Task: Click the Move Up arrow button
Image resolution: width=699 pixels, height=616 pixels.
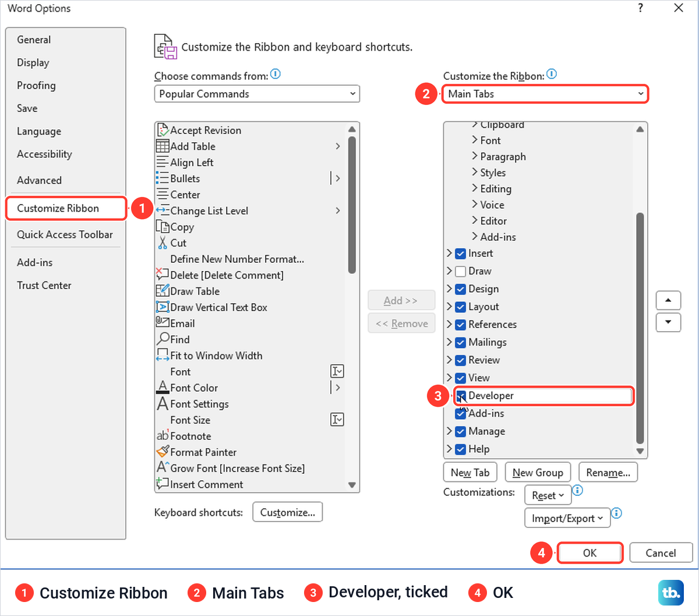Action: click(668, 301)
